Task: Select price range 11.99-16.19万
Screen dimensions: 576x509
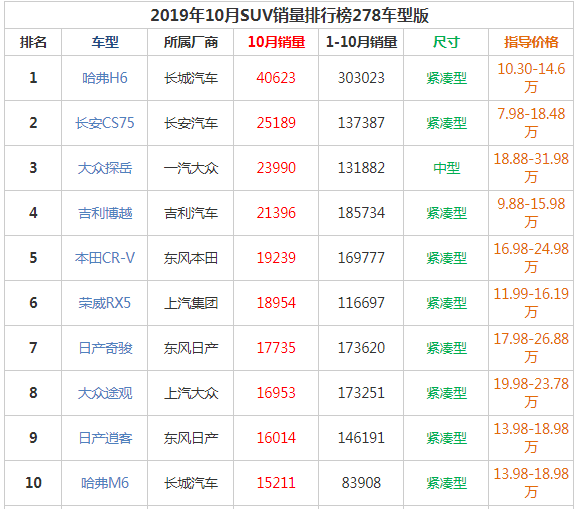Action: pyautogui.click(x=531, y=303)
